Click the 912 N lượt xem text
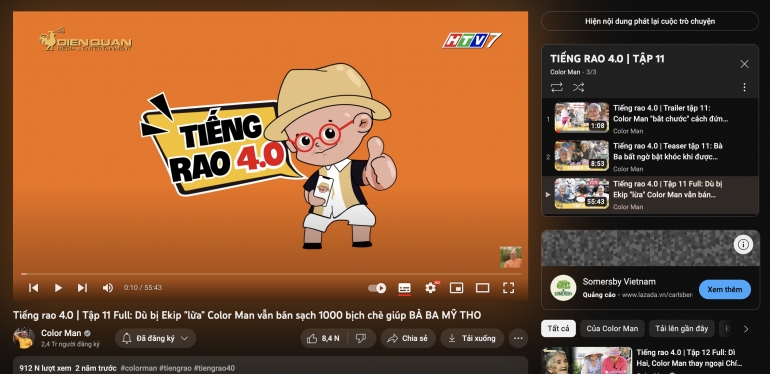The image size is (770, 374). click(45, 368)
